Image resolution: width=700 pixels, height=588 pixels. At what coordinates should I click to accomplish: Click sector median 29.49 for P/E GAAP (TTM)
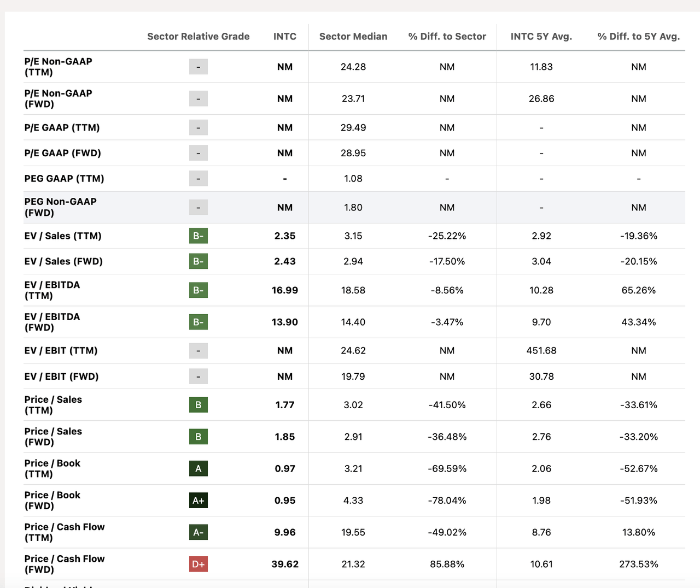point(353,127)
